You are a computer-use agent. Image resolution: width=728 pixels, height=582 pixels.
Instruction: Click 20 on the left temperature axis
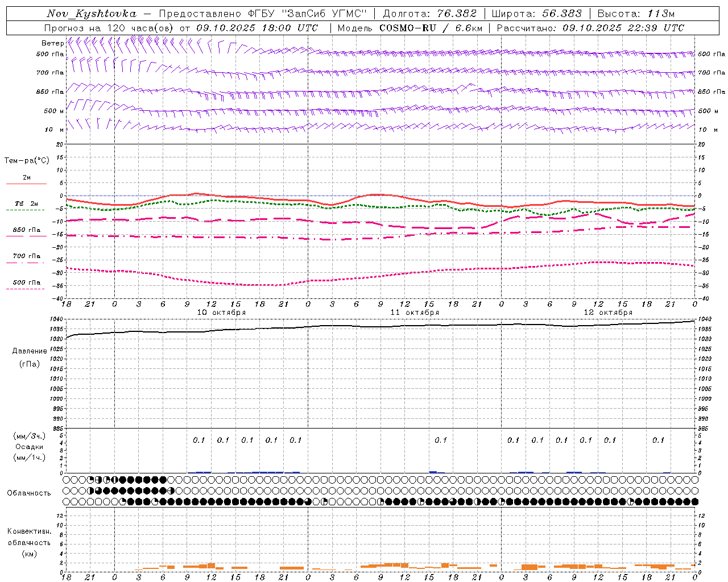coord(60,144)
